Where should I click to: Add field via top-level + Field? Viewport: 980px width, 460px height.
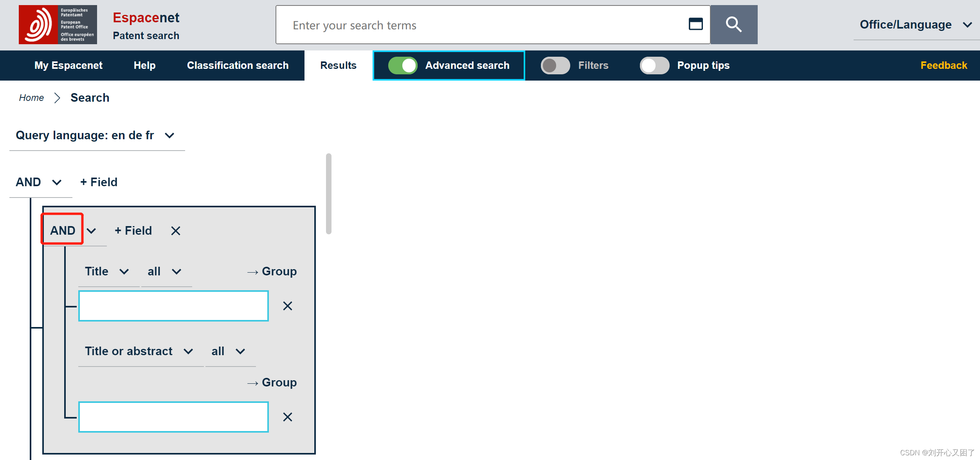[99, 182]
